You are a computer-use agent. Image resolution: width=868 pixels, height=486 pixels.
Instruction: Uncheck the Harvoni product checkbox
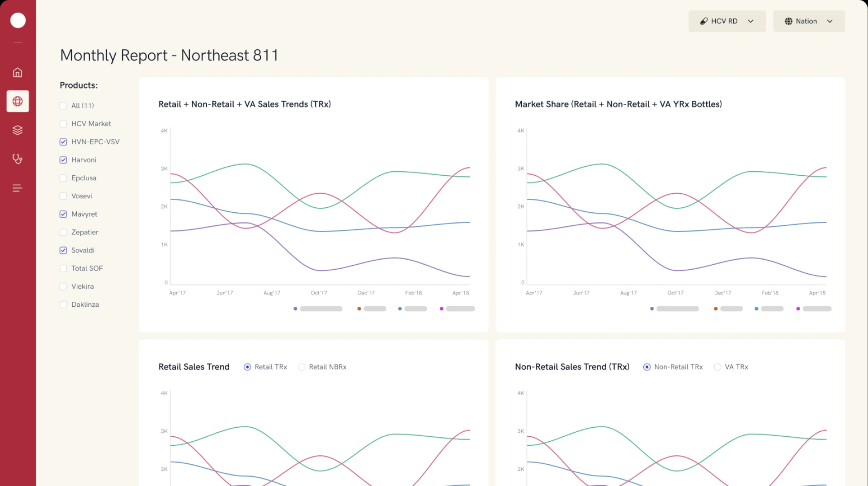[x=63, y=159]
